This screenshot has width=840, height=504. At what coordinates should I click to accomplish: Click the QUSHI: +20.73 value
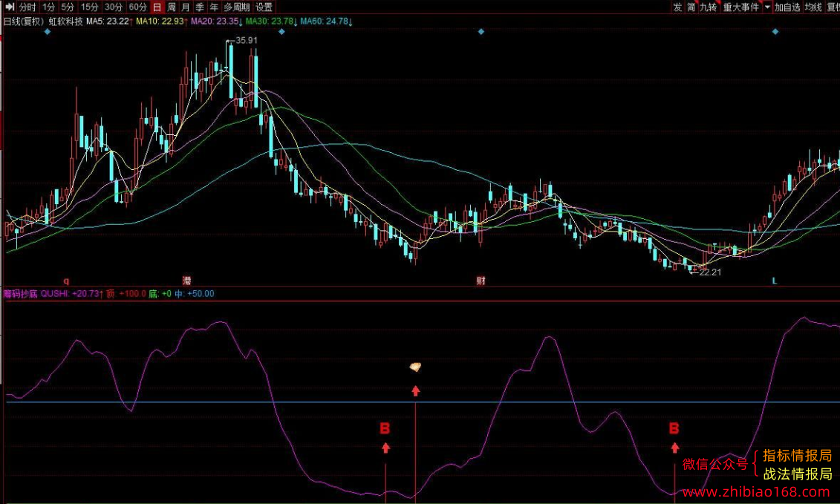72,293
